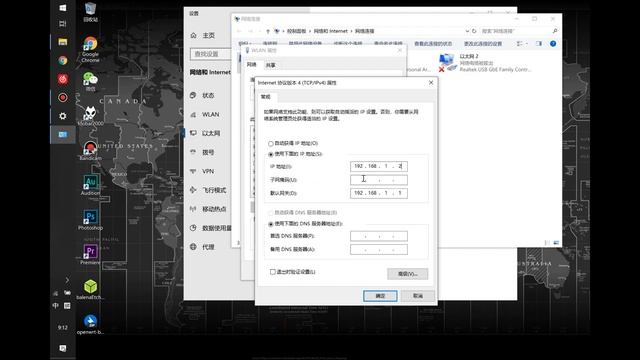
Task: Show hidden system tray icons chevron
Action: click(67, 280)
